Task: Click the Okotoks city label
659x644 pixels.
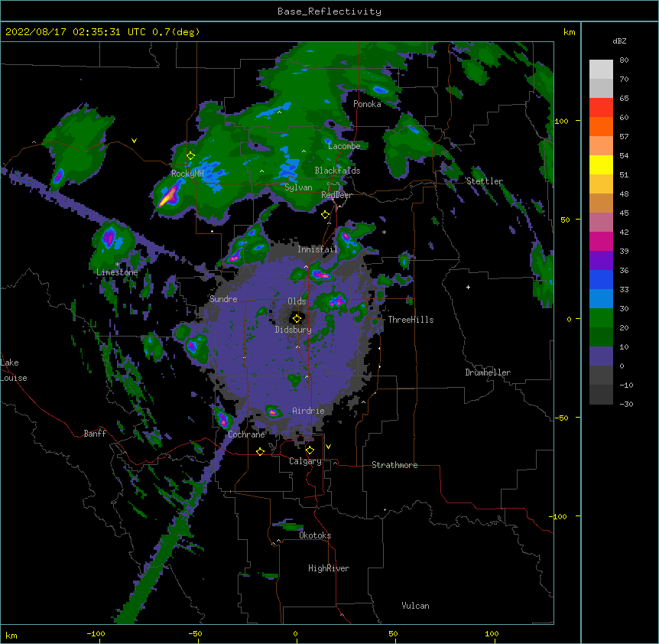Action: click(315, 535)
